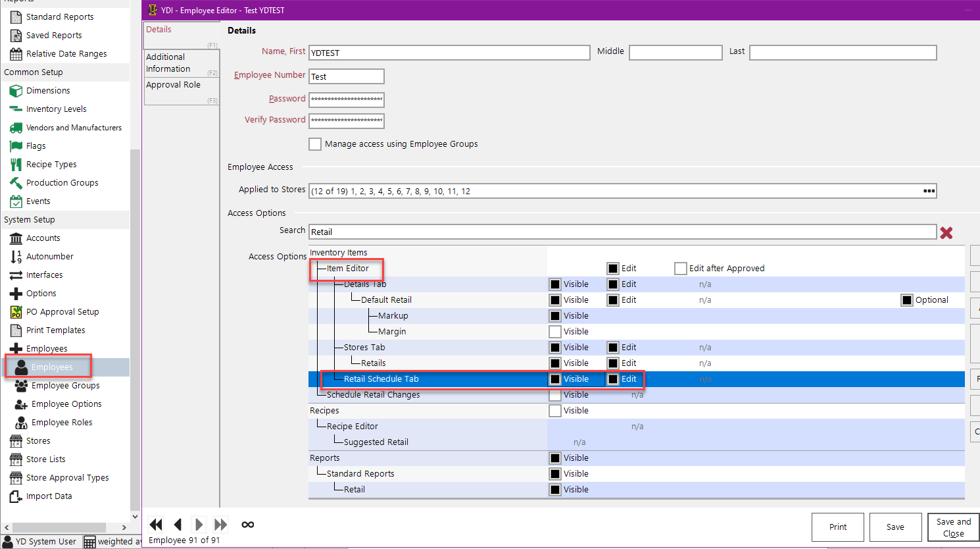Open the Options plus icon

tap(16, 294)
